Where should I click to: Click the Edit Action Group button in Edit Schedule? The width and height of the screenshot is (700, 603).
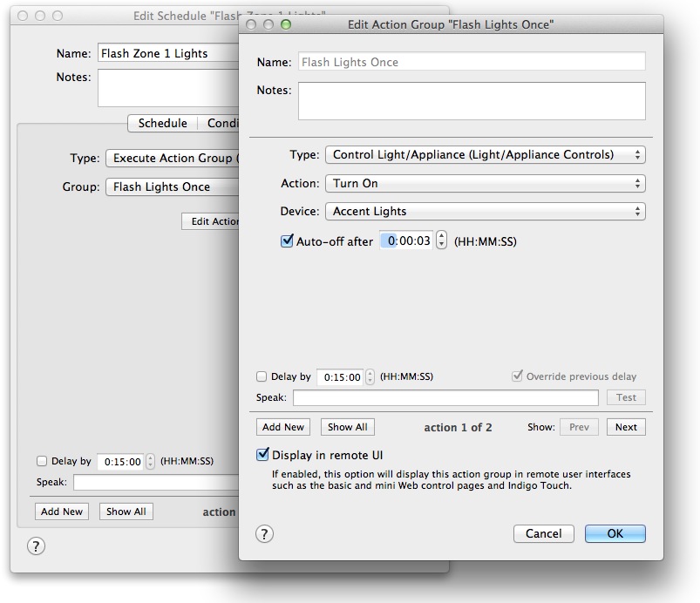[210, 221]
